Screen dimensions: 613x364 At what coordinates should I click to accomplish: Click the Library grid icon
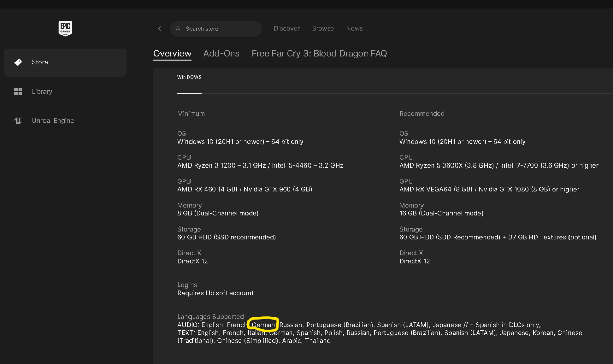coord(18,91)
